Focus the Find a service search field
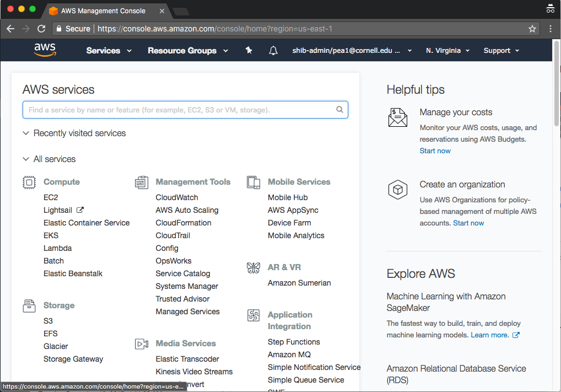Screen dimensions: 561x392 click(185, 110)
